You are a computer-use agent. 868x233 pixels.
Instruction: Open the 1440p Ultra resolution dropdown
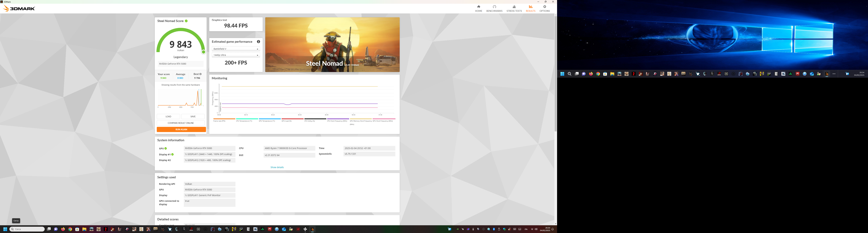236,55
